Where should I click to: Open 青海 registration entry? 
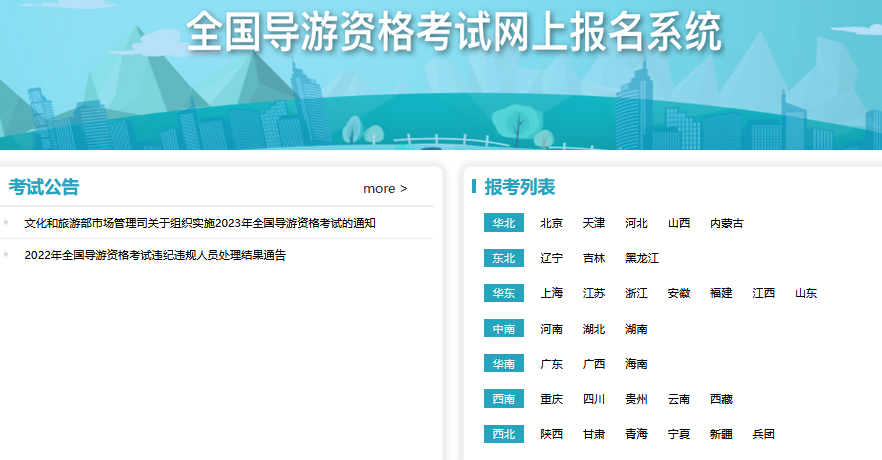coord(636,434)
